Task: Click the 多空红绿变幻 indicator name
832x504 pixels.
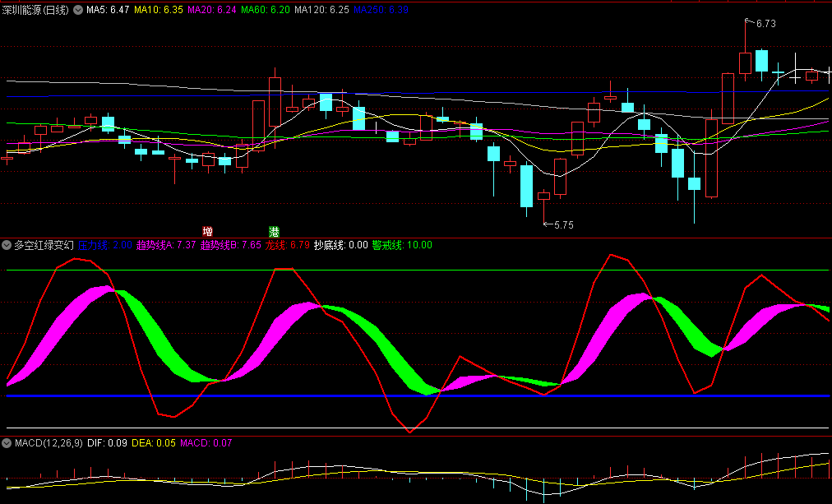Action: [44, 245]
